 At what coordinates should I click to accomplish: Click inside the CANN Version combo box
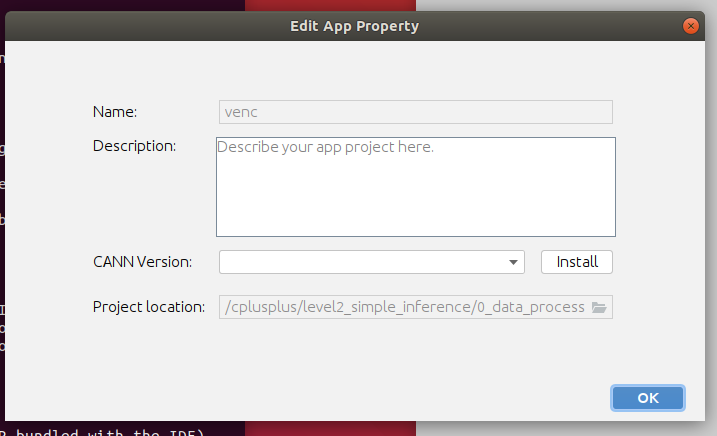click(362, 262)
